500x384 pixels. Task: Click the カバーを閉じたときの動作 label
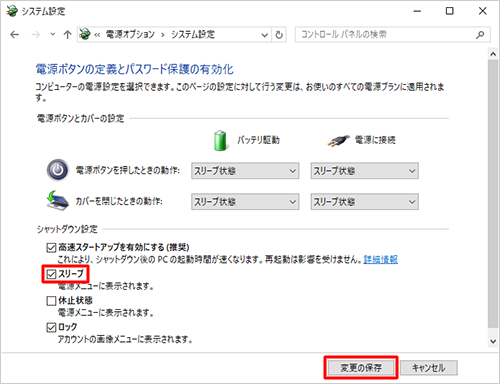pos(119,201)
